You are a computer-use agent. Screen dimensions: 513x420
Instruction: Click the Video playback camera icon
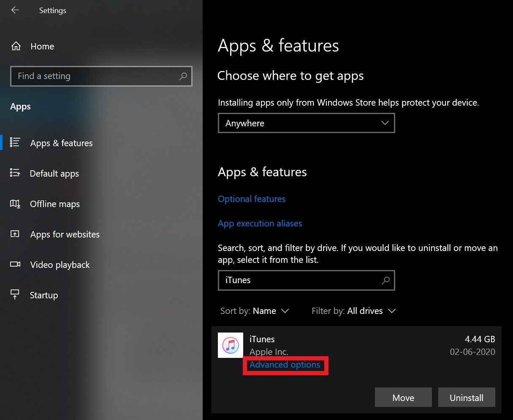click(15, 265)
